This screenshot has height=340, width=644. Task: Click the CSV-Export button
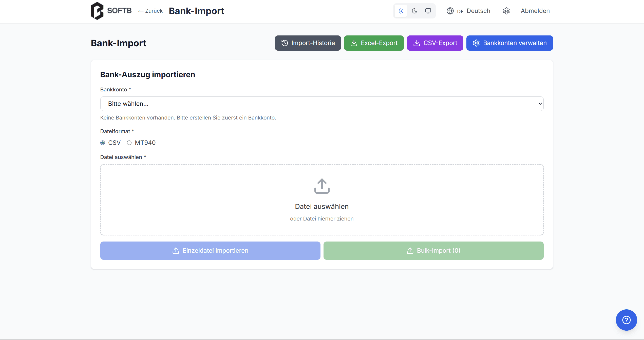tap(435, 43)
